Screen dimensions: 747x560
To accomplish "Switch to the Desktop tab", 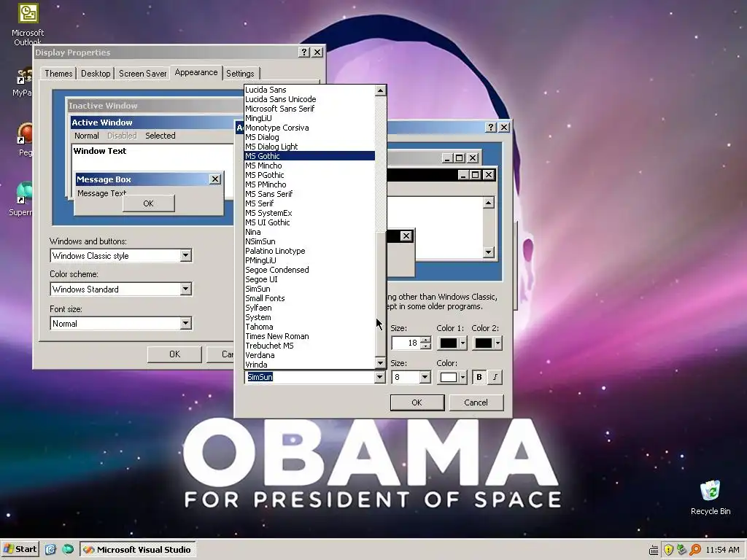I will click(x=96, y=74).
